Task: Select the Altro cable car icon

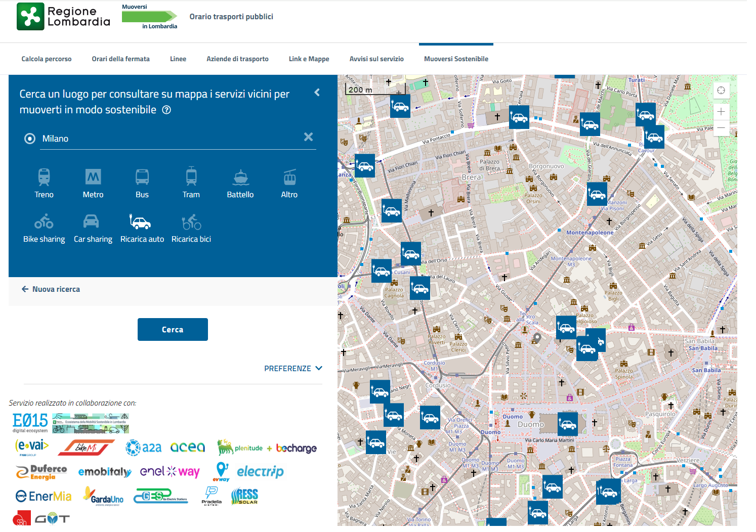Action: 289,178
